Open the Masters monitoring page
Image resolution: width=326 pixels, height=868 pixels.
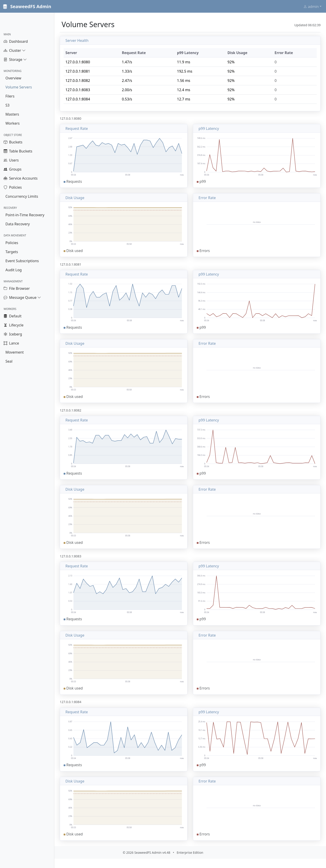point(12,114)
